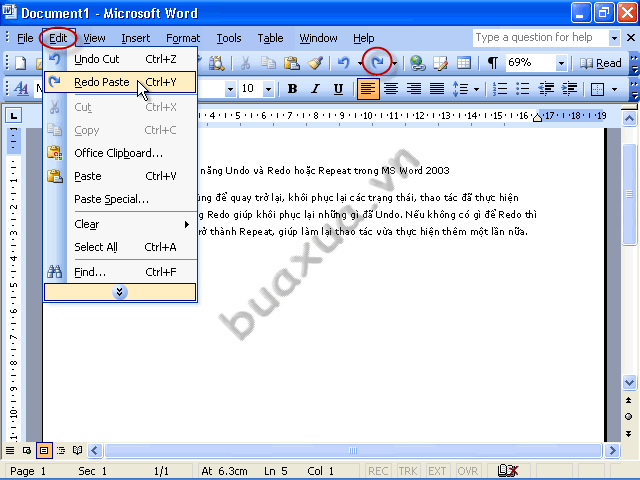Switch to Web Layout View icon

pos(27,451)
